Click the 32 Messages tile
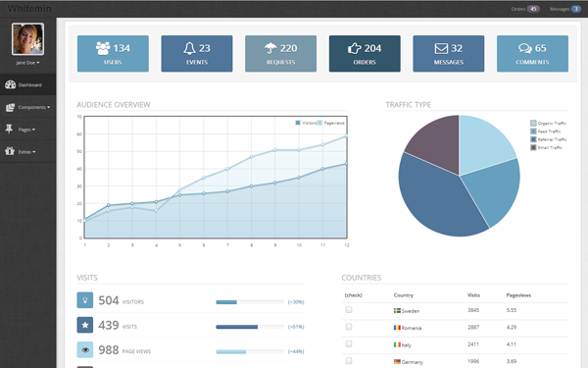 tap(449, 54)
